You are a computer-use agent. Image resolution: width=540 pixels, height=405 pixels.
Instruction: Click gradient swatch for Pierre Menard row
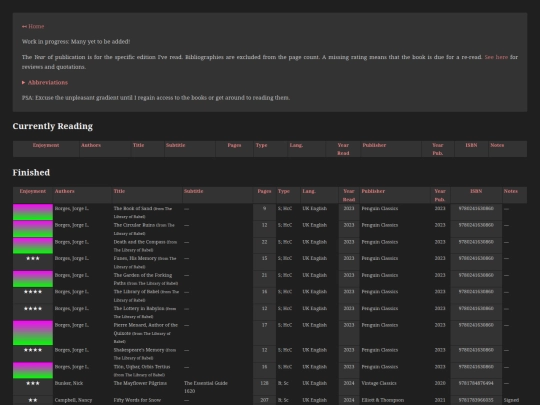pos(33,333)
